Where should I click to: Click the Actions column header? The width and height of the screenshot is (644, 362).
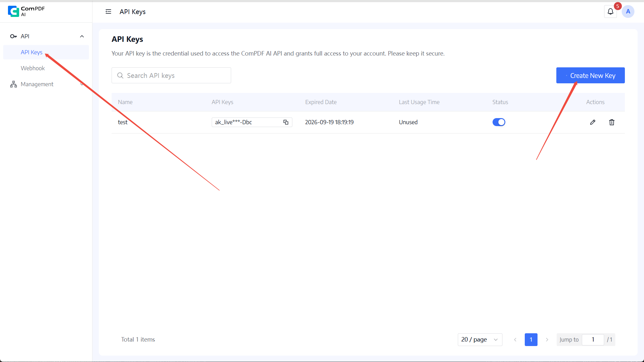point(595,102)
